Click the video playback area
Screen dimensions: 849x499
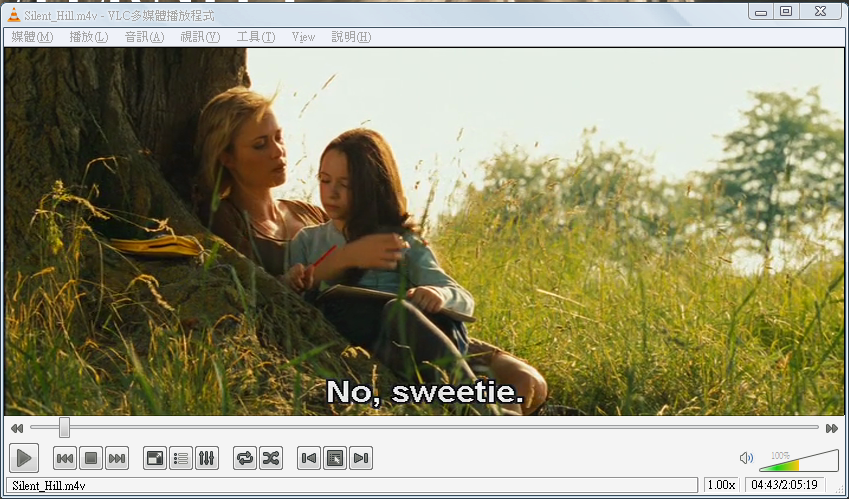pyautogui.click(x=424, y=232)
